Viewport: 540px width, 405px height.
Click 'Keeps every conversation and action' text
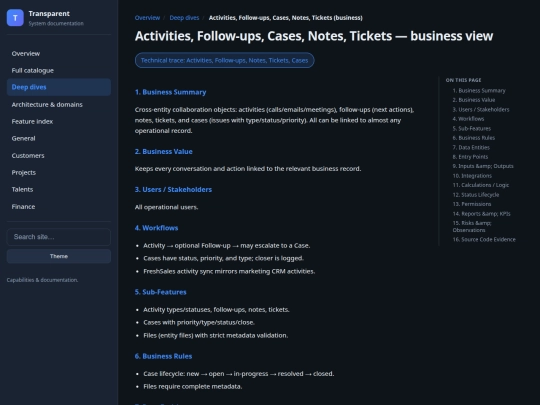click(248, 169)
